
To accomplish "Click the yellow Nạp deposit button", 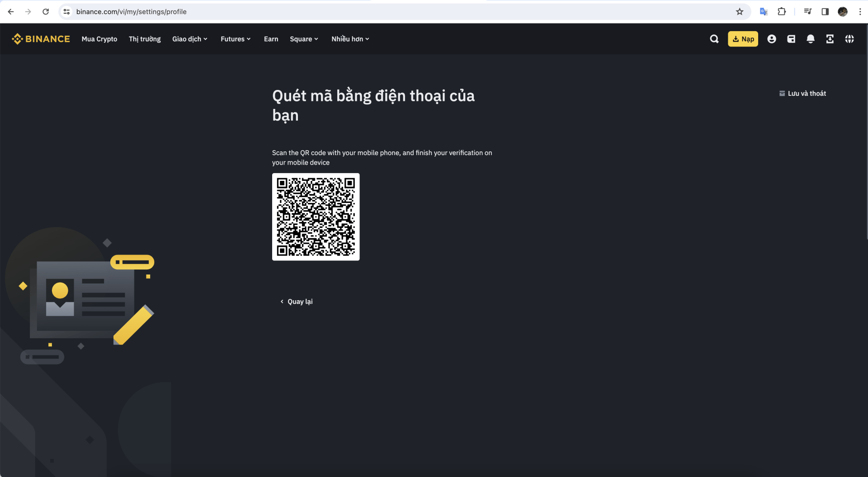I will tap(743, 39).
